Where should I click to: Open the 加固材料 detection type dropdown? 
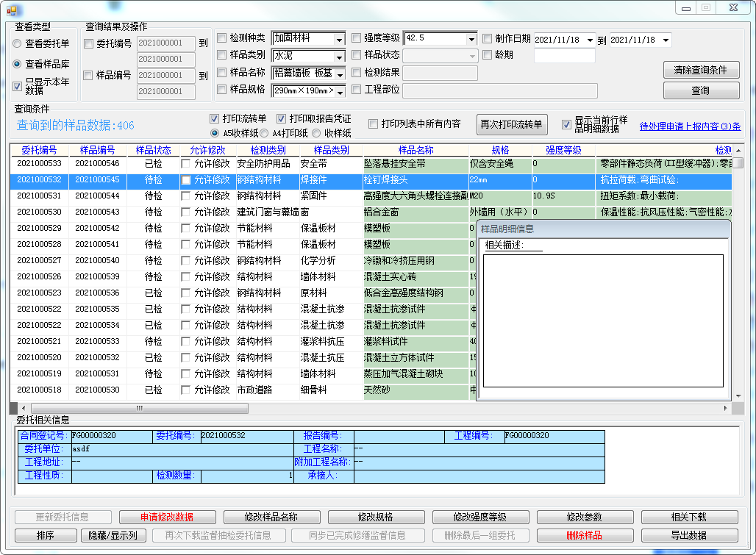(x=339, y=39)
